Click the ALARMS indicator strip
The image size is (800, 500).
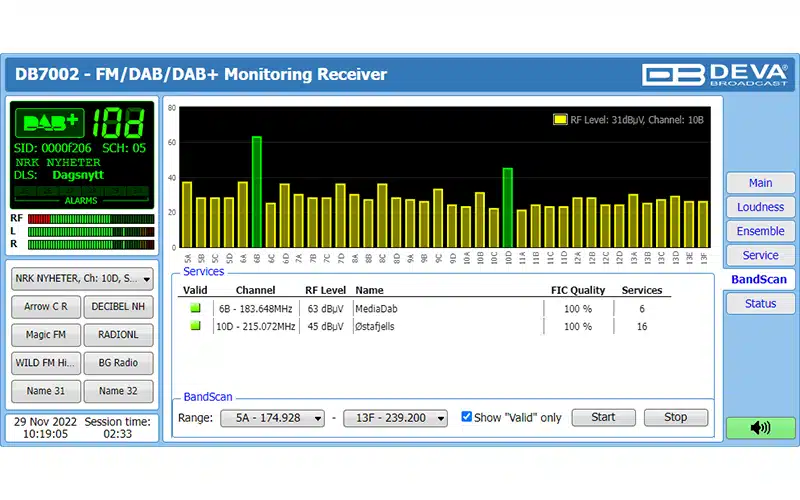[81, 195]
